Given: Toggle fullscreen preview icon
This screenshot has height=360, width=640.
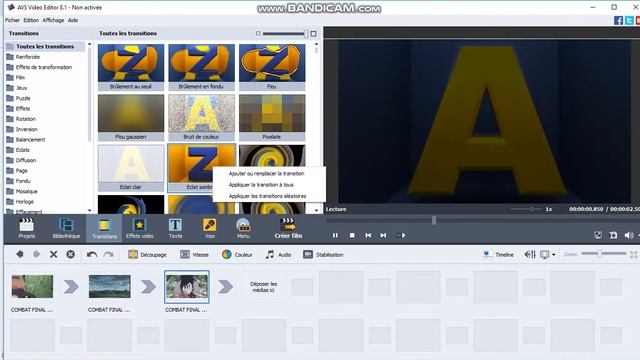Looking at the screenshot, I should [598, 235].
